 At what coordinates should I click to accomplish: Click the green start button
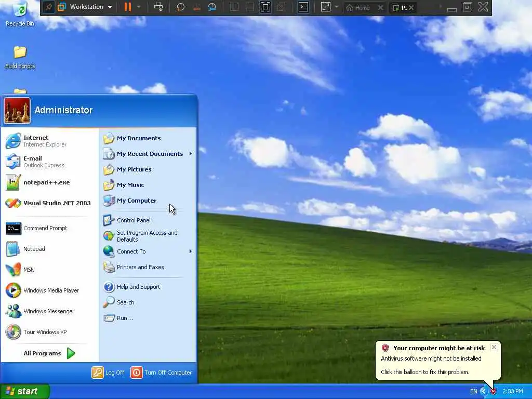25,391
